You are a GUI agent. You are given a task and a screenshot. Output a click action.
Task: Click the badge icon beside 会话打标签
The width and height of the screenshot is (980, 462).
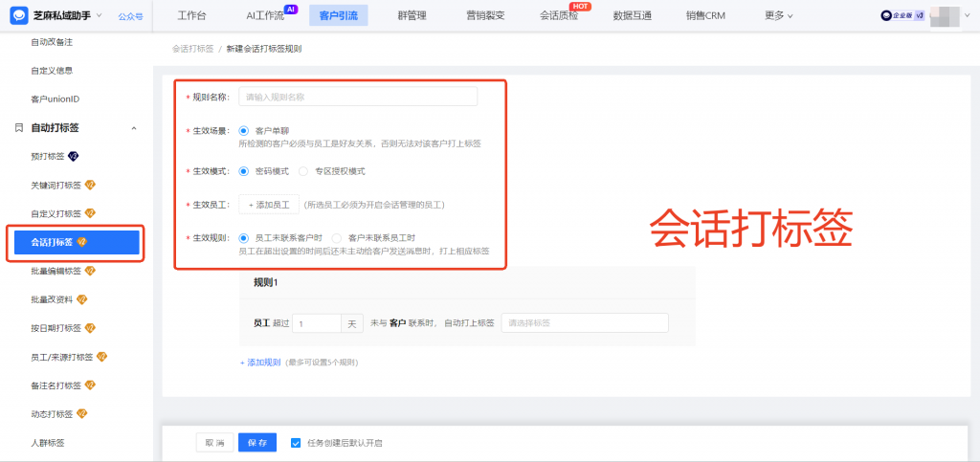81,242
